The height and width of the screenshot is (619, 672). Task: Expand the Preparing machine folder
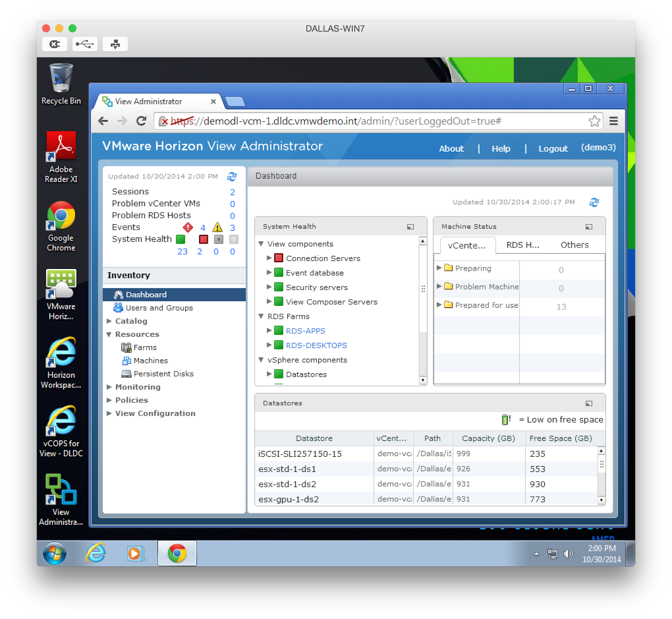coord(439,268)
